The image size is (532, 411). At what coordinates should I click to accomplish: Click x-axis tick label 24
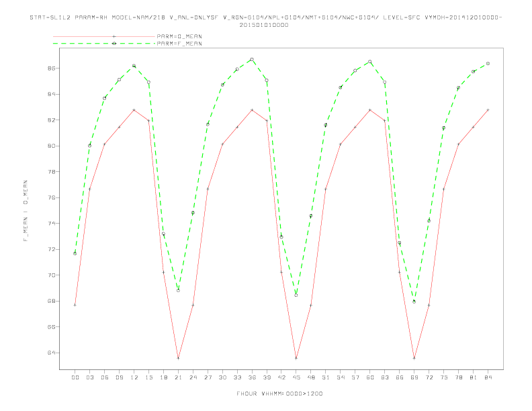coord(193,377)
